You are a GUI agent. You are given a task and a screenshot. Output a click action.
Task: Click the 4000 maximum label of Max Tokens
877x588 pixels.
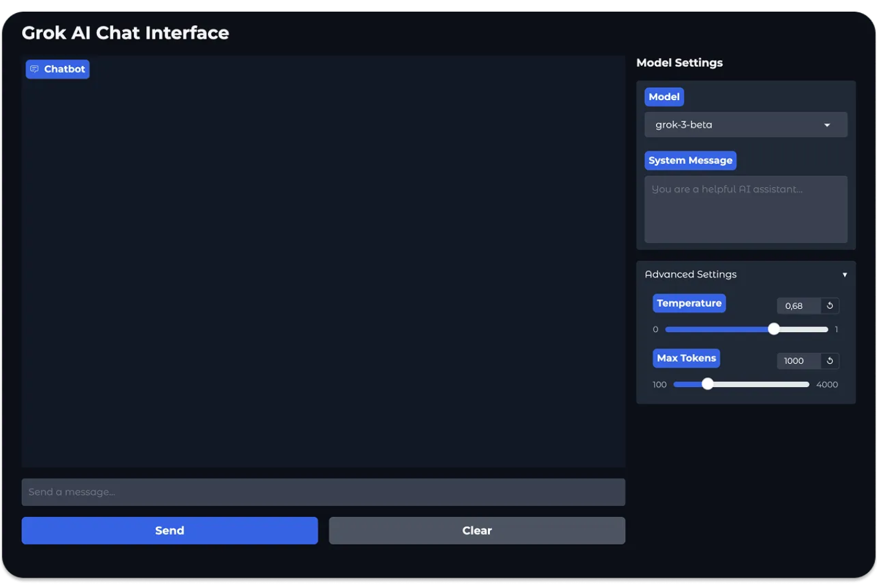pyautogui.click(x=827, y=384)
